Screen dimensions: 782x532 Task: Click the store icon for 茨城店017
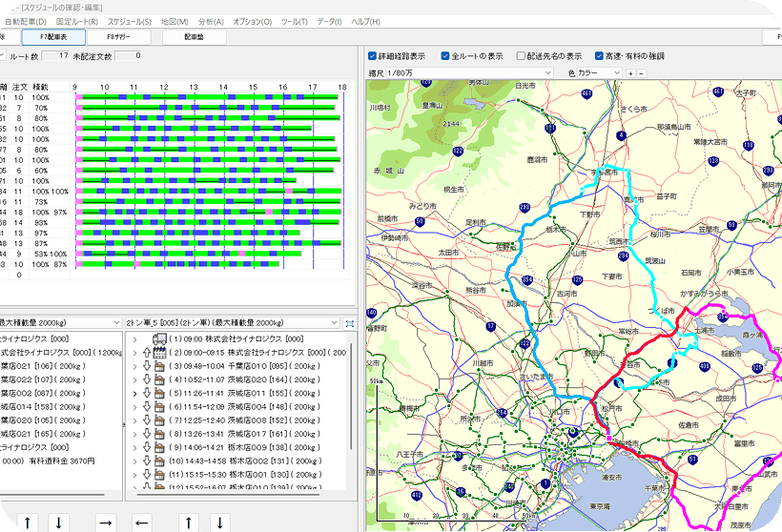(159, 434)
